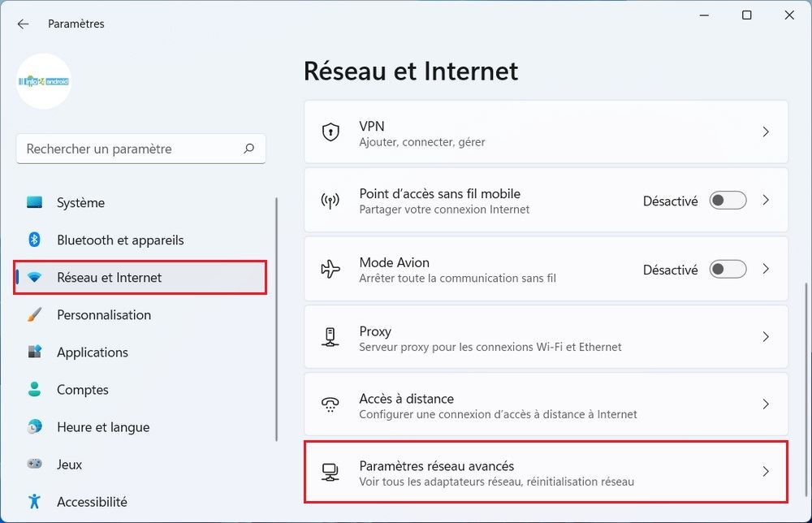Viewport: 812px width, 523px height.
Task: Click the search magnifier icon
Action: point(248,149)
